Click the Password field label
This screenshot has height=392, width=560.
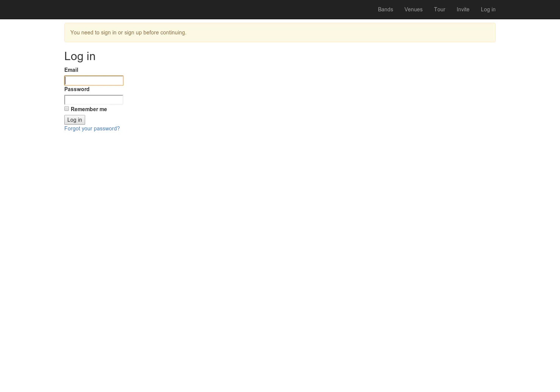(x=77, y=89)
